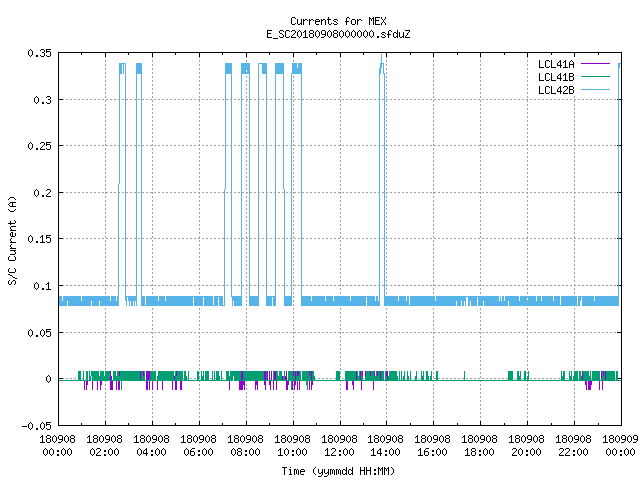Click the 180908 22:00 time tick label

click(x=573, y=446)
